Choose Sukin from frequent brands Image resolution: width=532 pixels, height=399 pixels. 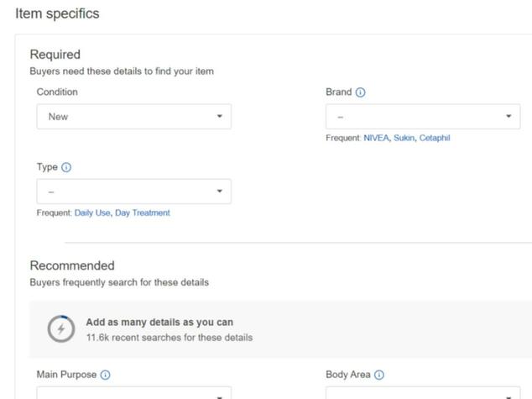[x=404, y=138]
